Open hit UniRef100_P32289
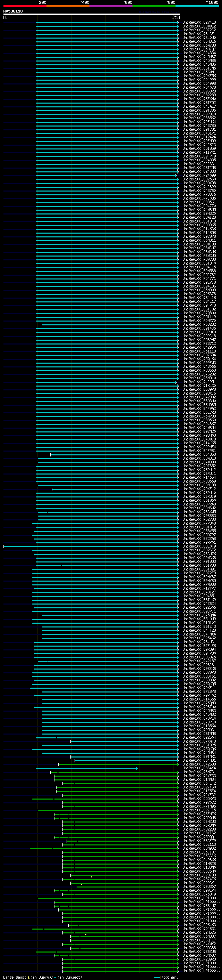The image size is (222, 980). coord(199,95)
